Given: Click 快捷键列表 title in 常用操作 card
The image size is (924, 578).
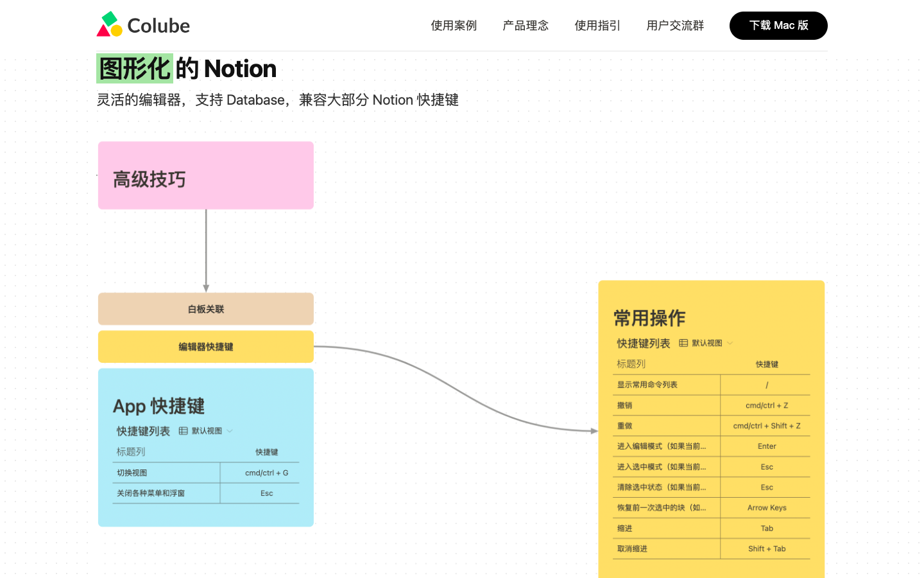Looking at the screenshot, I should coord(644,343).
